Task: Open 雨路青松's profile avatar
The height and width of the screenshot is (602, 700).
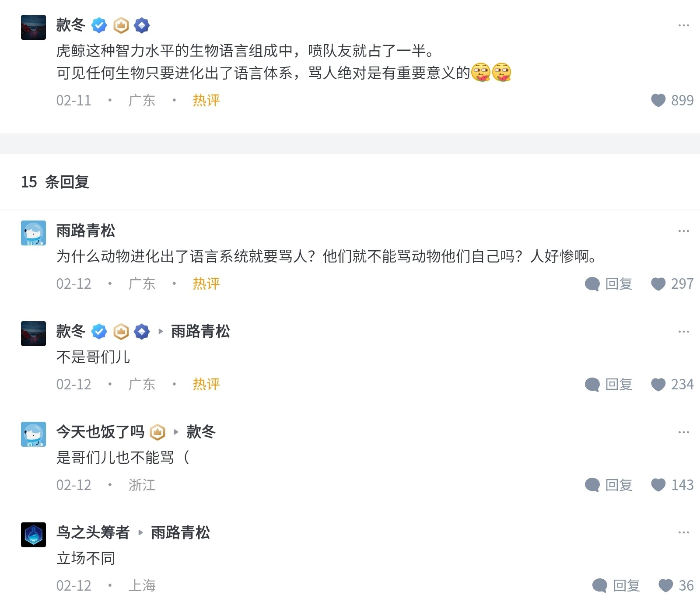Action: [33, 233]
